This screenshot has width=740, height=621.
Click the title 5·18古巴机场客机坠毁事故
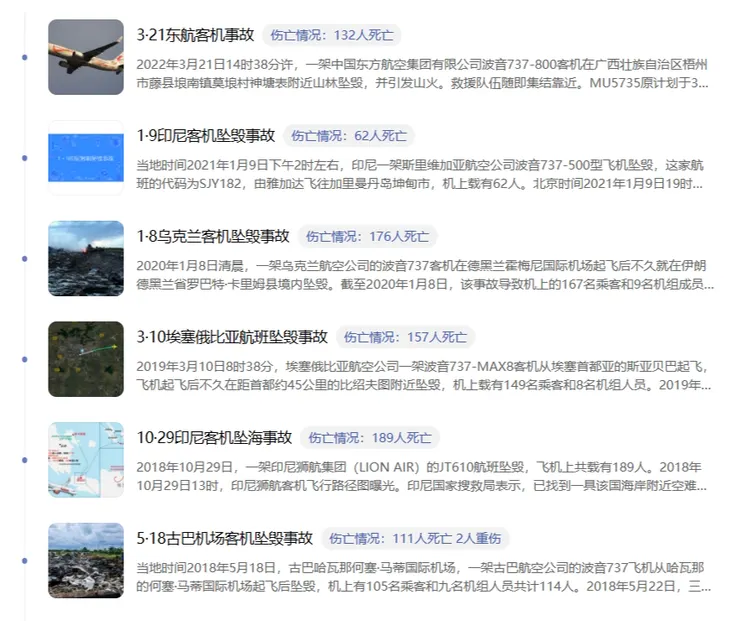pyautogui.click(x=225, y=538)
